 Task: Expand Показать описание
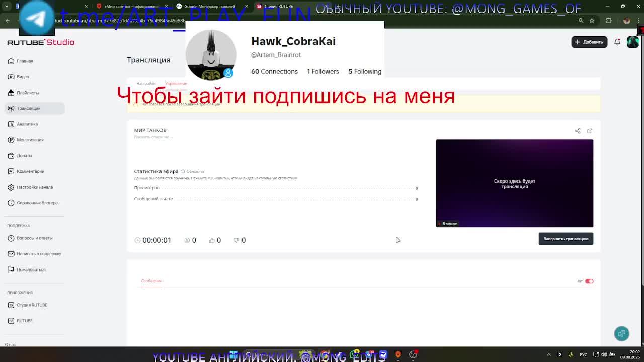[x=153, y=137]
